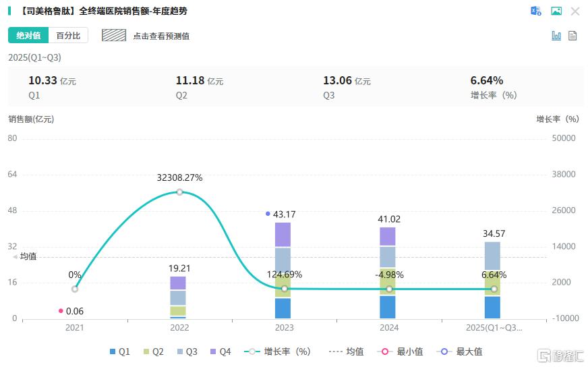The image size is (588, 367).
Task: Click the 2025 grey-blue Q3 bar segment
Action: click(x=492, y=256)
